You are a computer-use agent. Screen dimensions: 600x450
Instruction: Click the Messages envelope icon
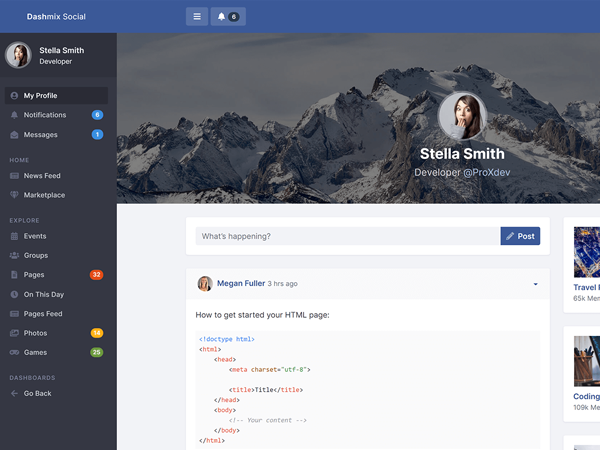pos(14,135)
